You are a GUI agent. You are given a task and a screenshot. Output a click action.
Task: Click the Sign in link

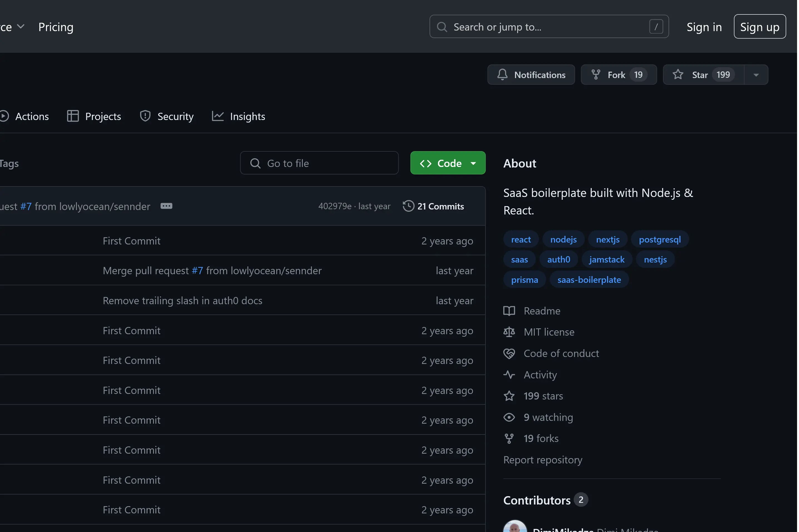pyautogui.click(x=704, y=27)
